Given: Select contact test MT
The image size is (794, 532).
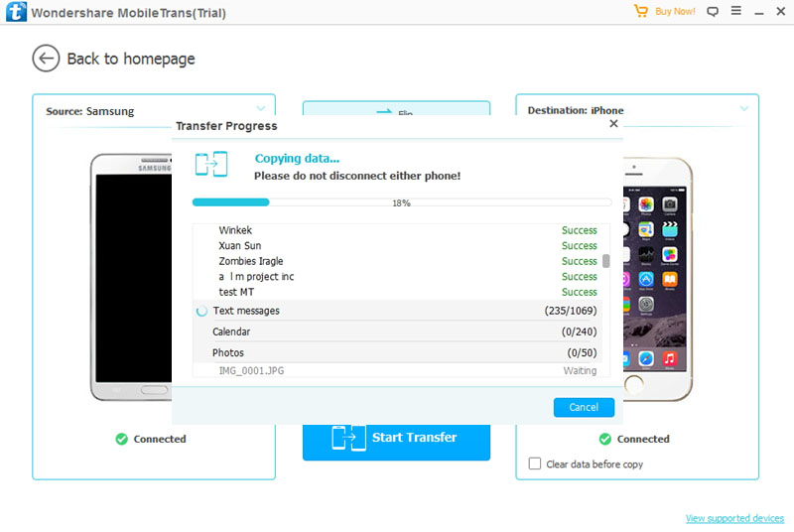Looking at the screenshot, I should 236,292.
